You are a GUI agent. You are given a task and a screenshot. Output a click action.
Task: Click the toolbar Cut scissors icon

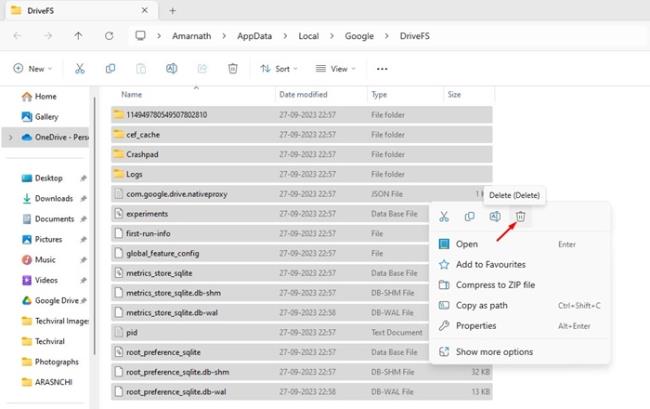pyautogui.click(x=80, y=68)
